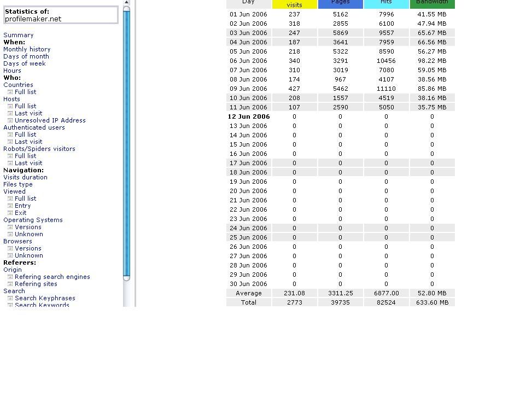Click the icon beside Versions under Operating Systems

(x=10, y=227)
